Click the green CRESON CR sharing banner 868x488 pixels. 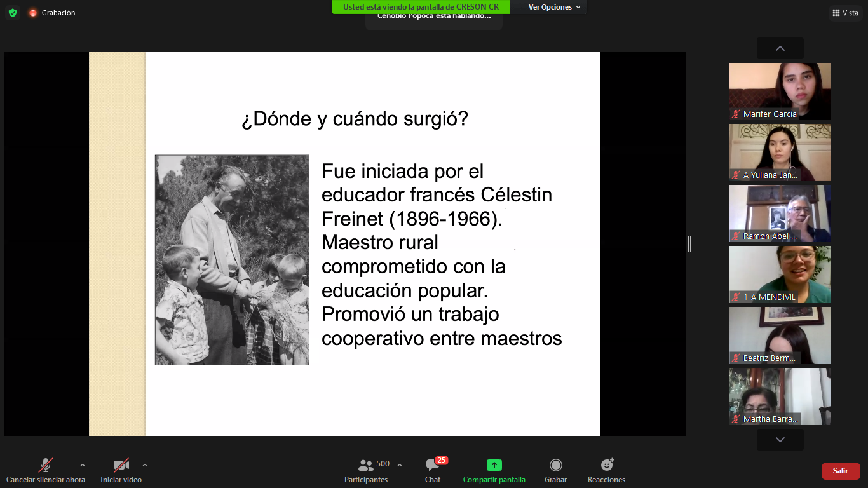[x=421, y=7]
